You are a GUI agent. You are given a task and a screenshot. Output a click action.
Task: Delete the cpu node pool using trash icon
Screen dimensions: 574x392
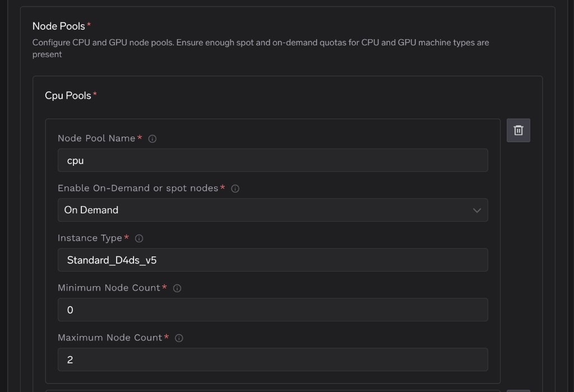pos(518,130)
